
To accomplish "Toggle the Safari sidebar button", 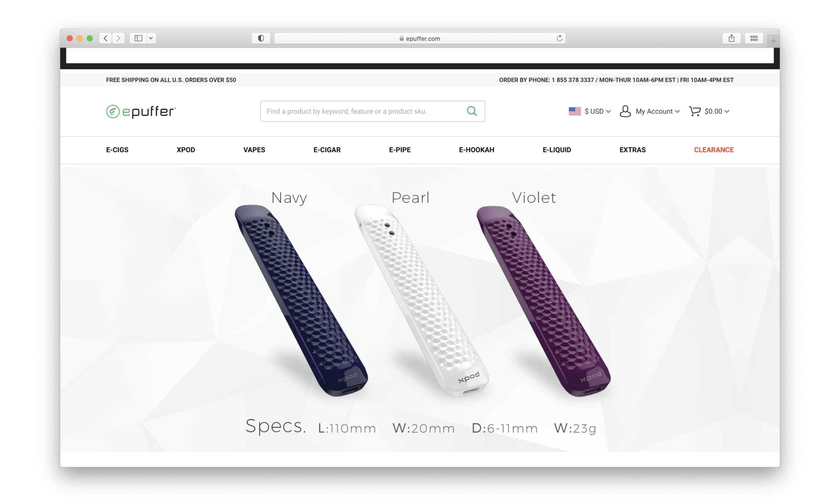I will (x=138, y=38).
